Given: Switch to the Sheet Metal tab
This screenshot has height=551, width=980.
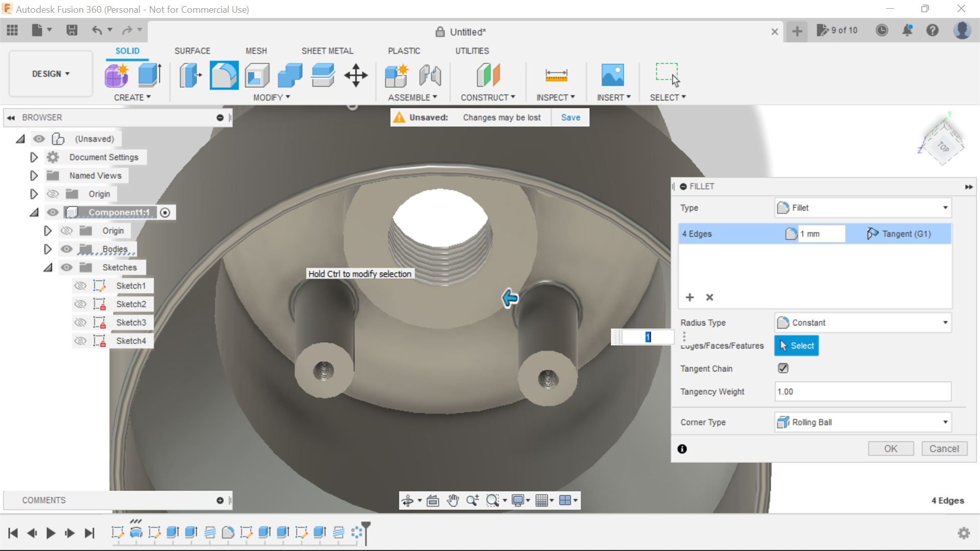Looking at the screenshot, I should tap(327, 51).
